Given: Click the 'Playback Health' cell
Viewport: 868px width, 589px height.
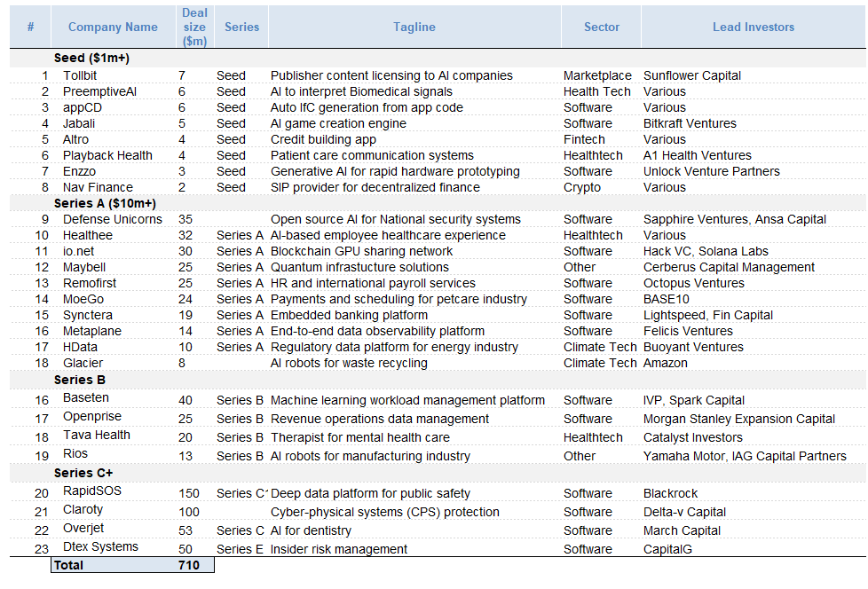Looking at the screenshot, I should pos(107,156).
